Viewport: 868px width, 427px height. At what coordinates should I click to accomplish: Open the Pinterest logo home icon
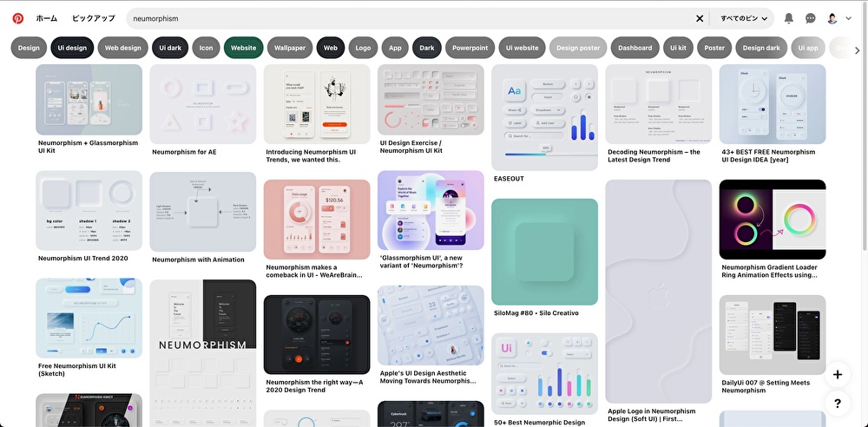18,18
